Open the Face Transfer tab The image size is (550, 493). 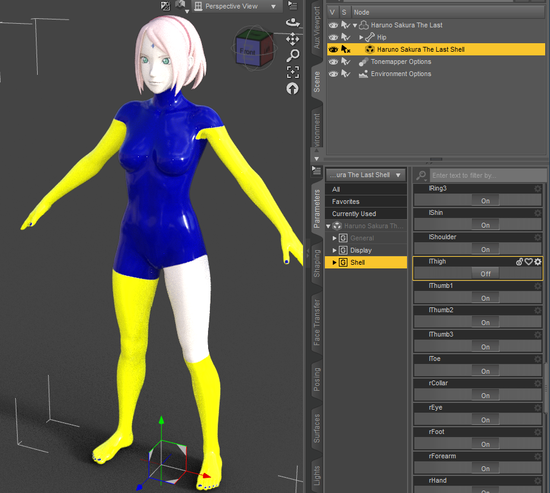click(317, 321)
